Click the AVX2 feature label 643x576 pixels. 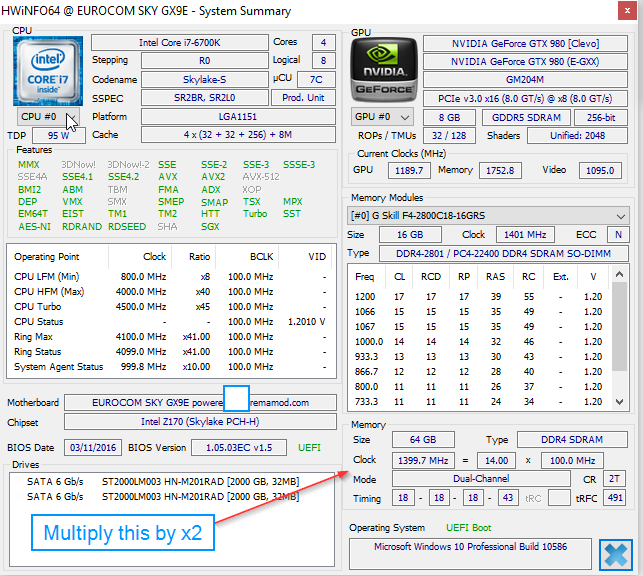pyautogui.click(x=213, y=177)
